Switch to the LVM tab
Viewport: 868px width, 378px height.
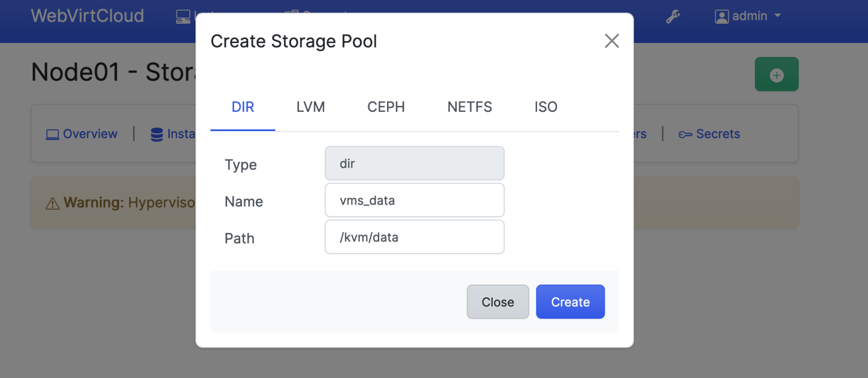tap(310, 107)
